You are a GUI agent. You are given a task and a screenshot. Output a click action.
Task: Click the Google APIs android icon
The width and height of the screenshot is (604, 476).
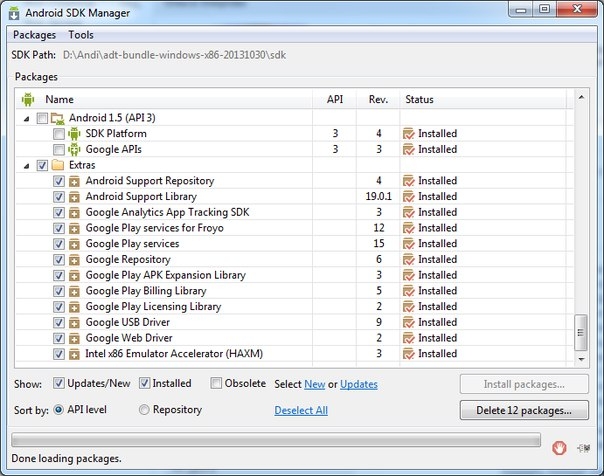(74, 149)
